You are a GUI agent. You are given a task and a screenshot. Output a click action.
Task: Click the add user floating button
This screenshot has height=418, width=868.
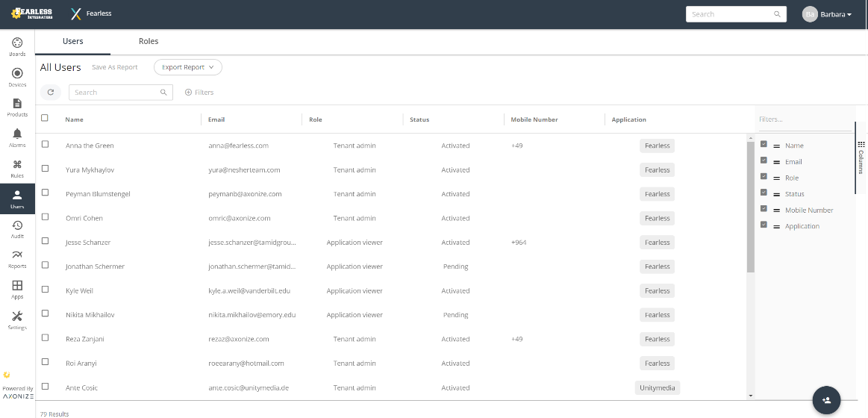click(826, 399)
